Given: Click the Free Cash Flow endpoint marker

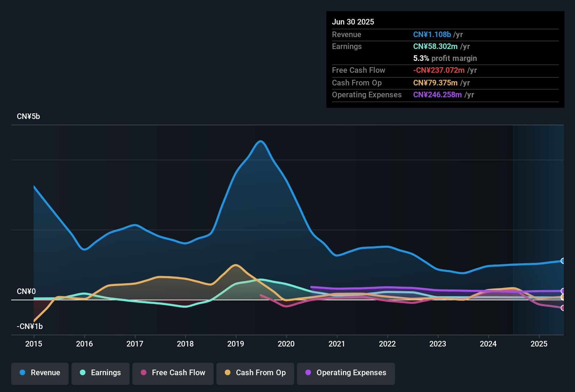Looking at the screenshot, I should (563, 308).
